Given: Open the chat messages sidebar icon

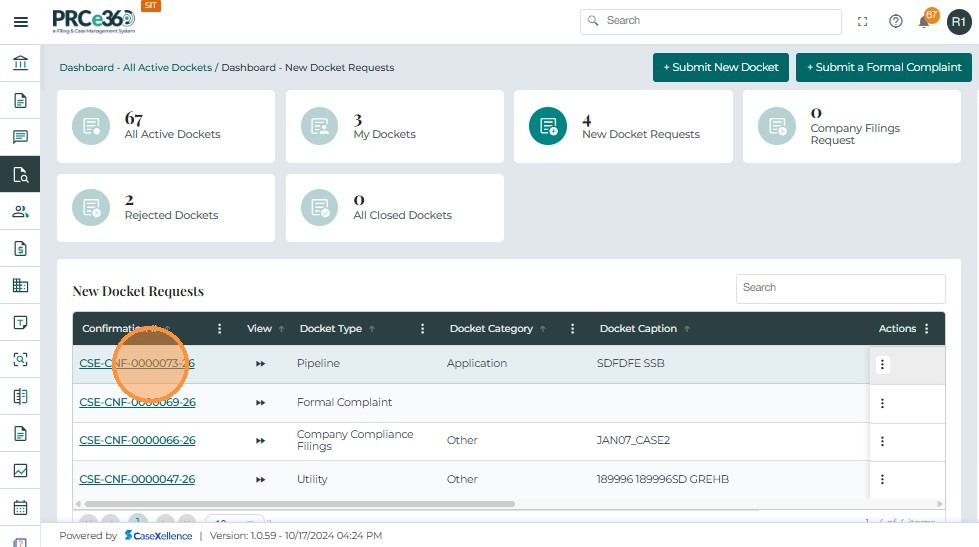Looking at the screenshot, I should click(x=20, y=137).
